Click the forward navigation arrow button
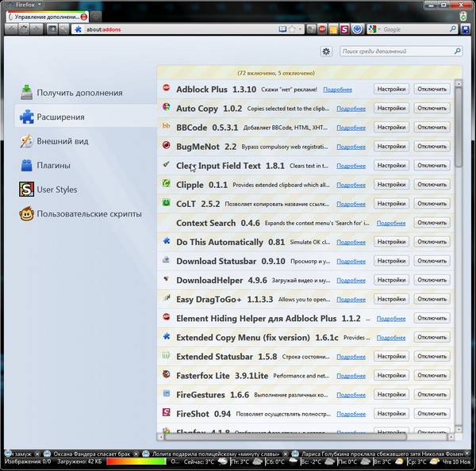 36,29
